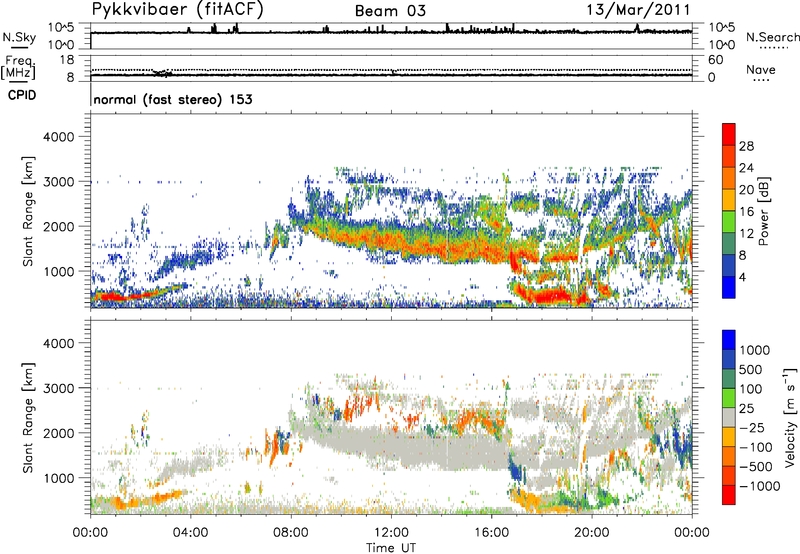Click the 25 label on velocity colorbar
Screen dimensions: 800x554
coord(747,409)
